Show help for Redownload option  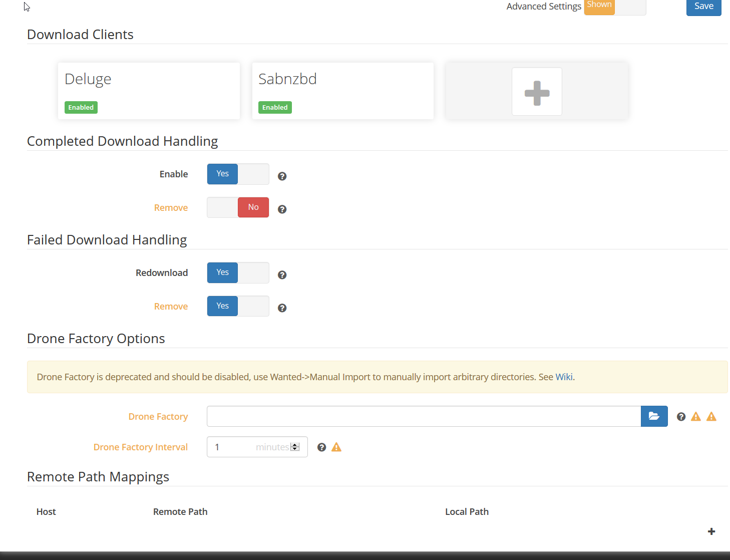coord(282,275)
